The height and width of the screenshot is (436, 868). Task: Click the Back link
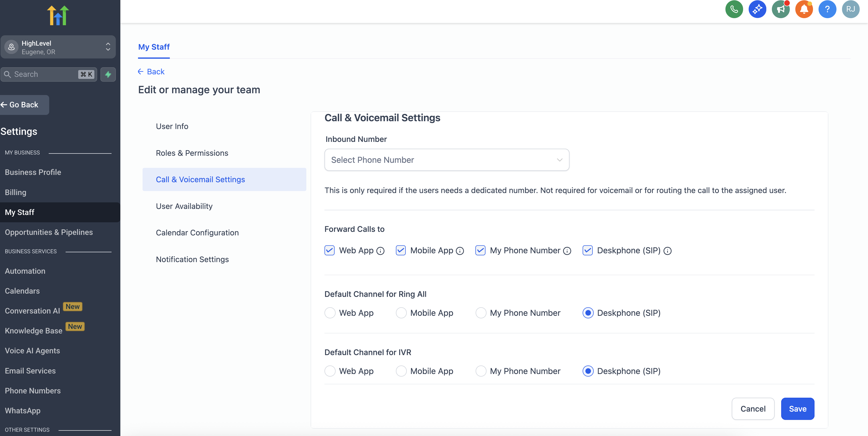pyautogui.click(x=151, y=72)
